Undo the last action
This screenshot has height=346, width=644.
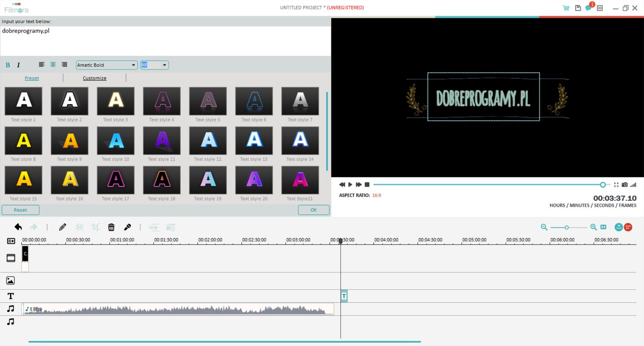[18, 227]
